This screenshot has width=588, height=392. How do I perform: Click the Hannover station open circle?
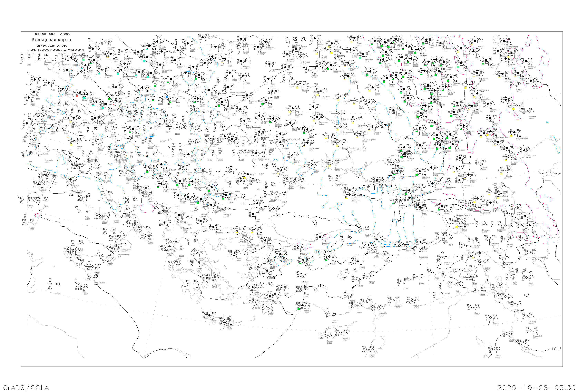pyautogui.click(x=106, y=42)
